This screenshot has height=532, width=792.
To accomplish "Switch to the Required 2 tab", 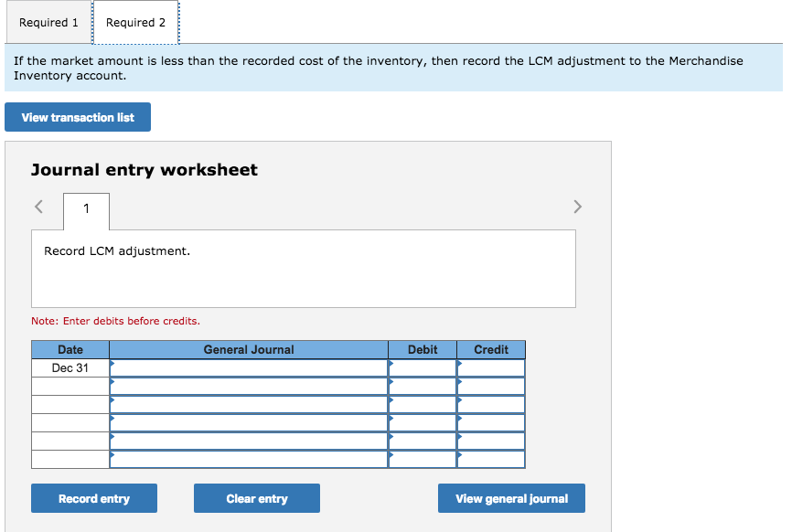I will click(x=135, y=22).
